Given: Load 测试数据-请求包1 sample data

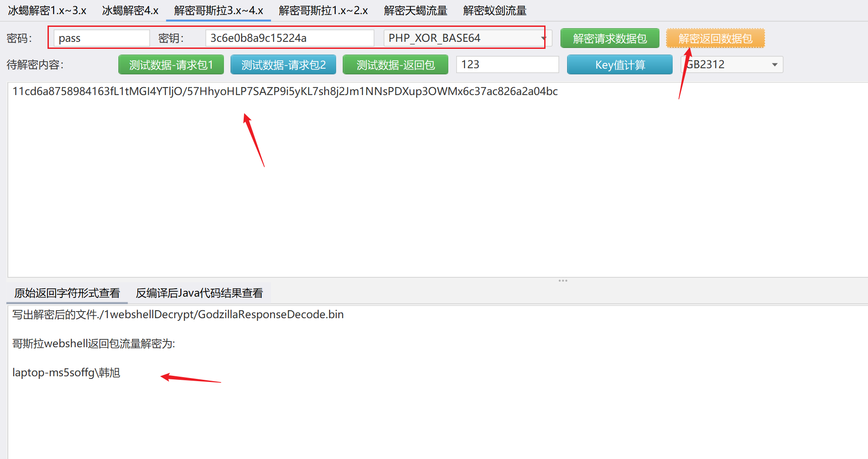Looking at the screenshot, I should 171,65.
